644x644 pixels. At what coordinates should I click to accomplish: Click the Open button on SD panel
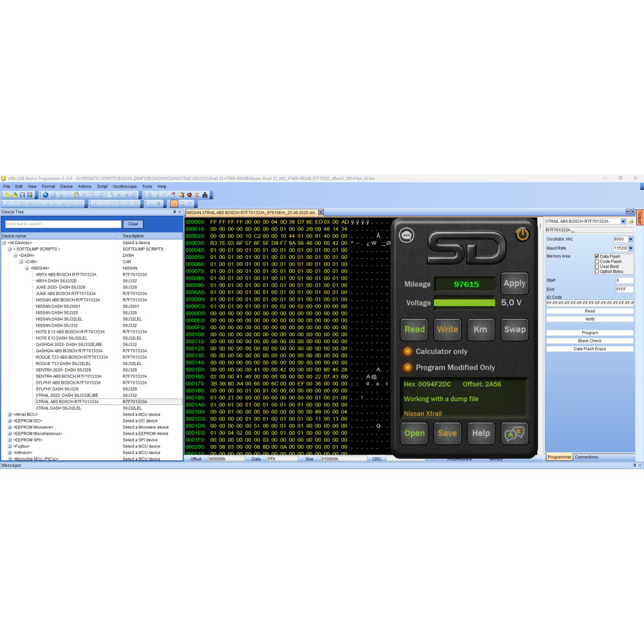[414, 433]
